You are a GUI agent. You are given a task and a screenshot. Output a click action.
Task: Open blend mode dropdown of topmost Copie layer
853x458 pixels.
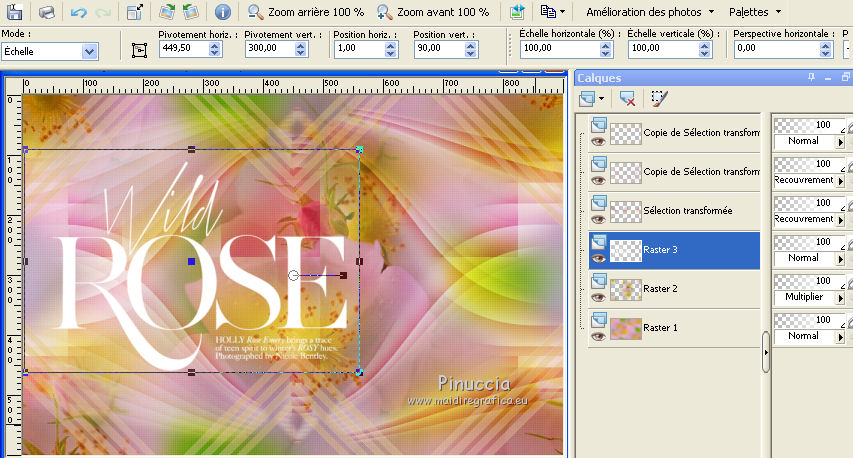click(840, 142)
